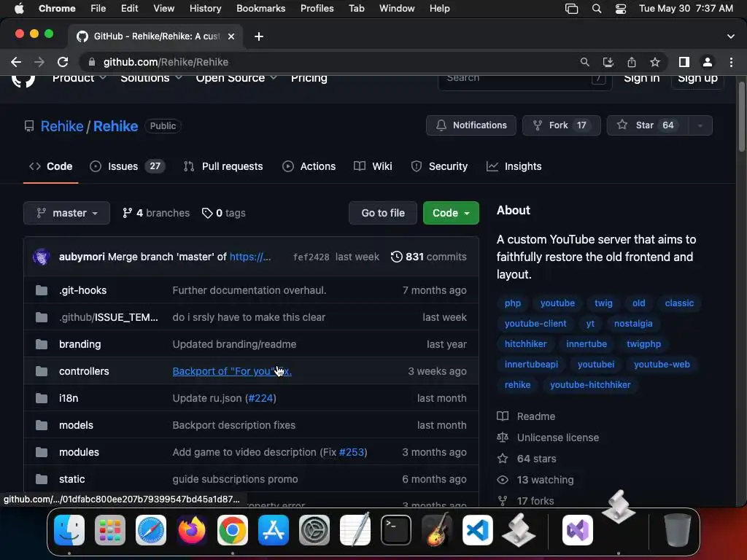The width and height of the screenshot is (747, 560).
Task: Switch to the Issues tab
Action: point(127,166)
